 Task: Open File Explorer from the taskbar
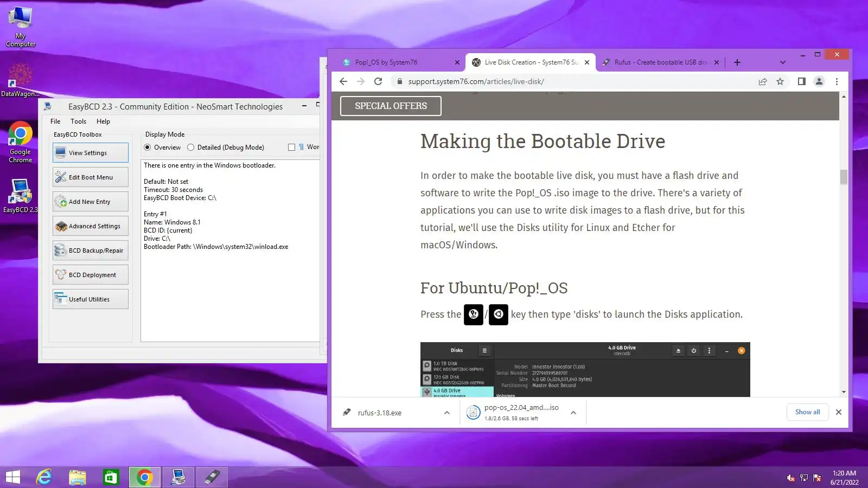pos(78,477)
